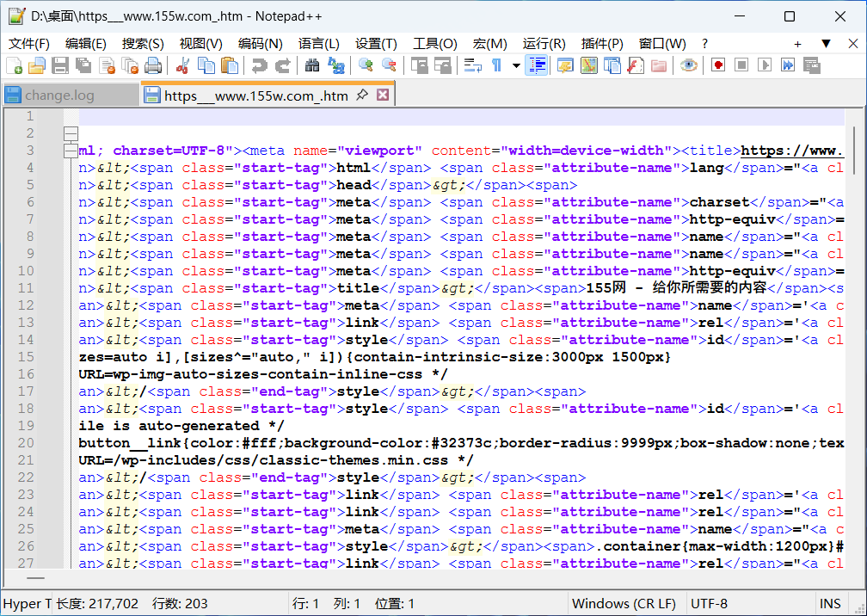
Task: Collapse the fold marker on line 3
Action: tap(71, 151)
